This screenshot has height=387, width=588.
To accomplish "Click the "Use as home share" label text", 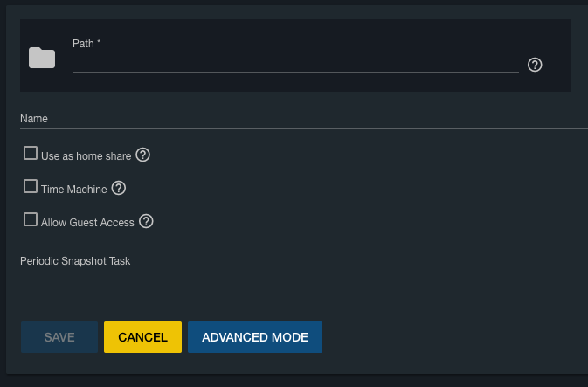I will tap(86, 156).
